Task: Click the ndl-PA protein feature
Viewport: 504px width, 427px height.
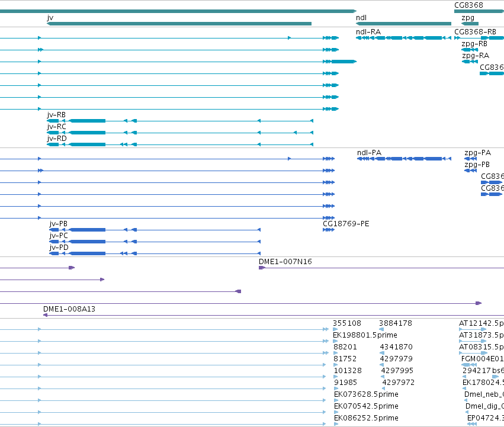Action: coord(404,159)
